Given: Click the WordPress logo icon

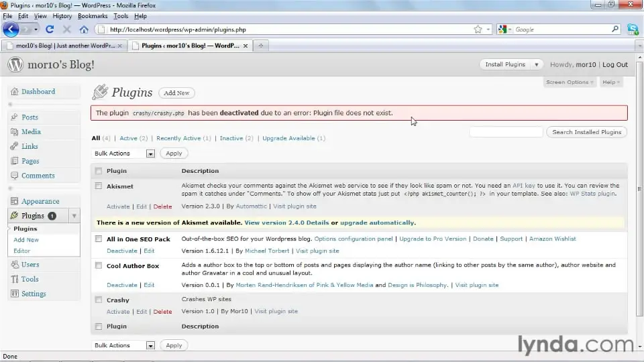Looking at the screenshot, I should coord(15,64).
